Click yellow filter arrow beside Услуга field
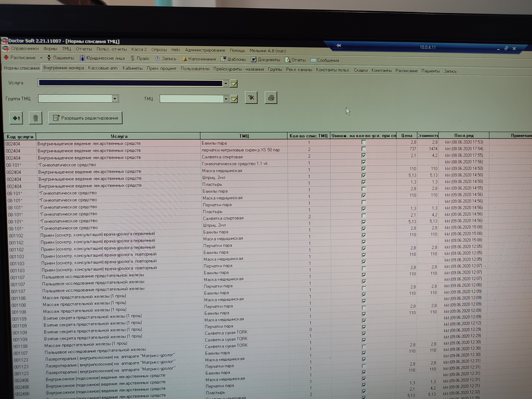Screen dimensions: 532x399 234,84
